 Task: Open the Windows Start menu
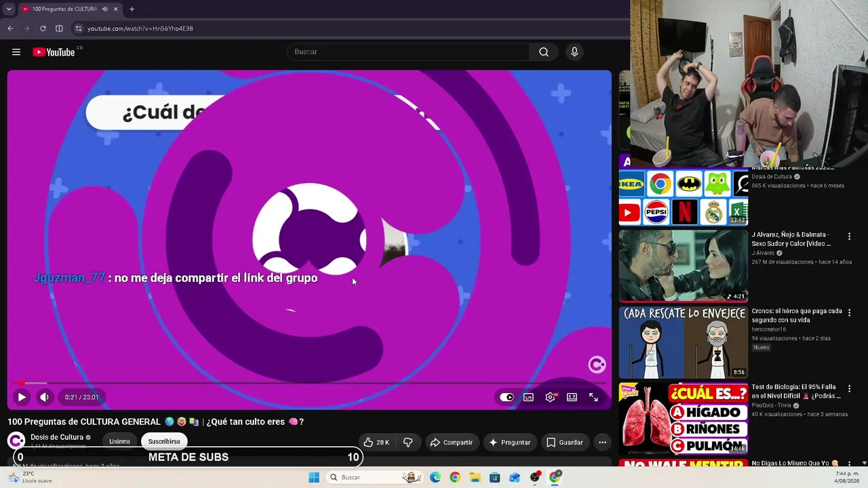click(314, 477)
